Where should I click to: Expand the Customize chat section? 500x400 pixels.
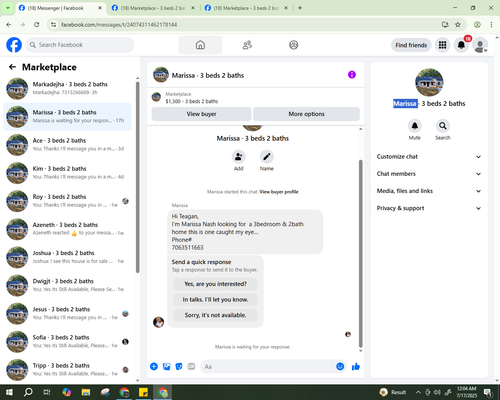click(429, 157)
